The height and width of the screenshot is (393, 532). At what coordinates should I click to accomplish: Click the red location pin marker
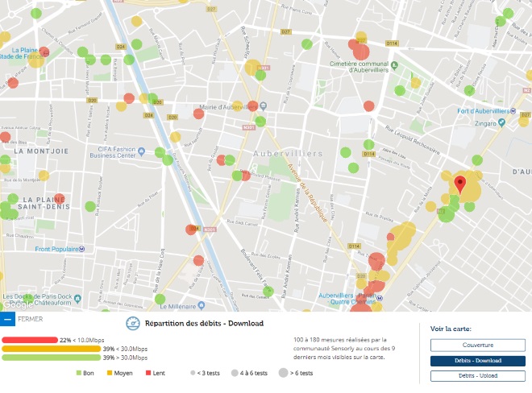point(460,184)
